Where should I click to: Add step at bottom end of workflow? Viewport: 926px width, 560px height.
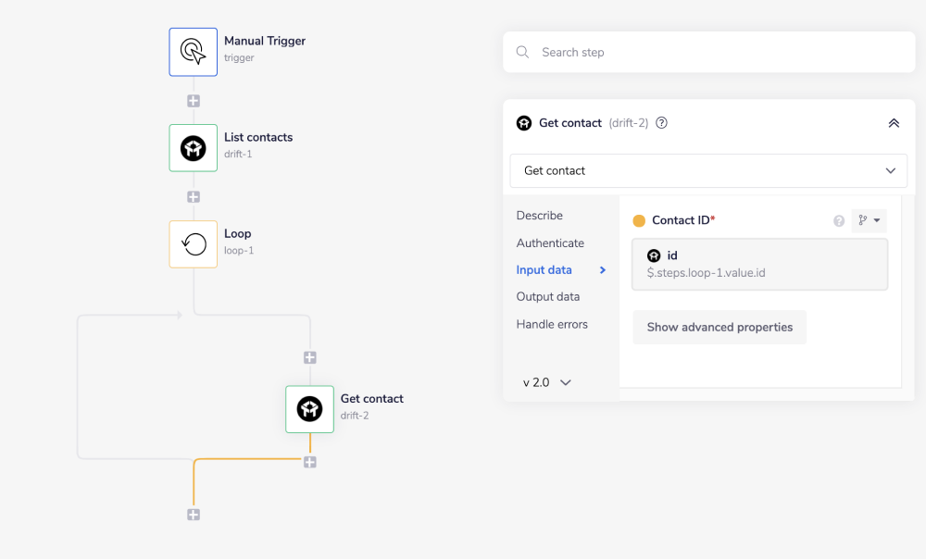pyautogui.click(x=194, y=515)
